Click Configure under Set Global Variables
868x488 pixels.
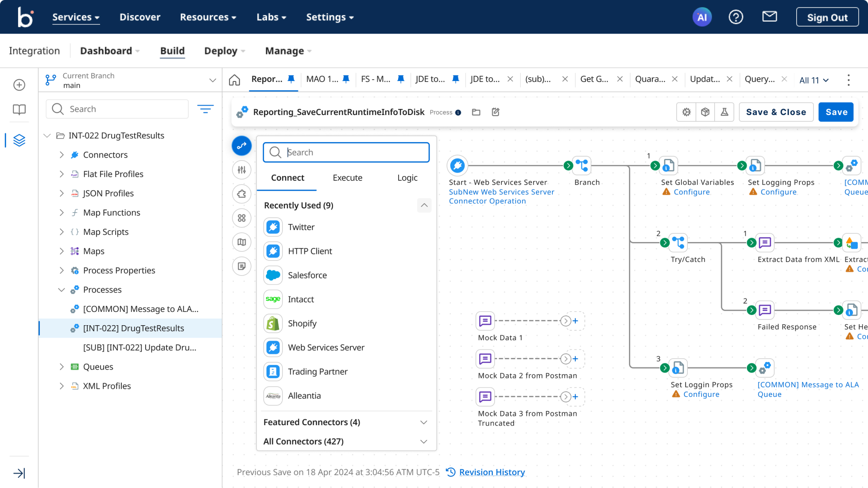(691, 192)
